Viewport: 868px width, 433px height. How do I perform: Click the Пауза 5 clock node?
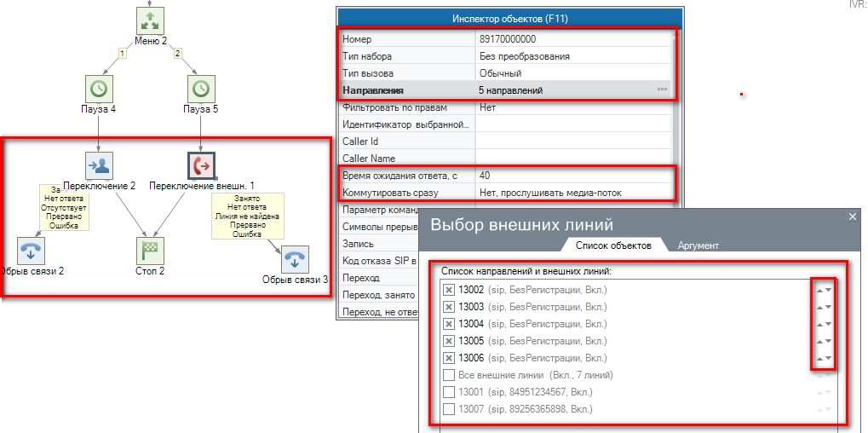200,89
